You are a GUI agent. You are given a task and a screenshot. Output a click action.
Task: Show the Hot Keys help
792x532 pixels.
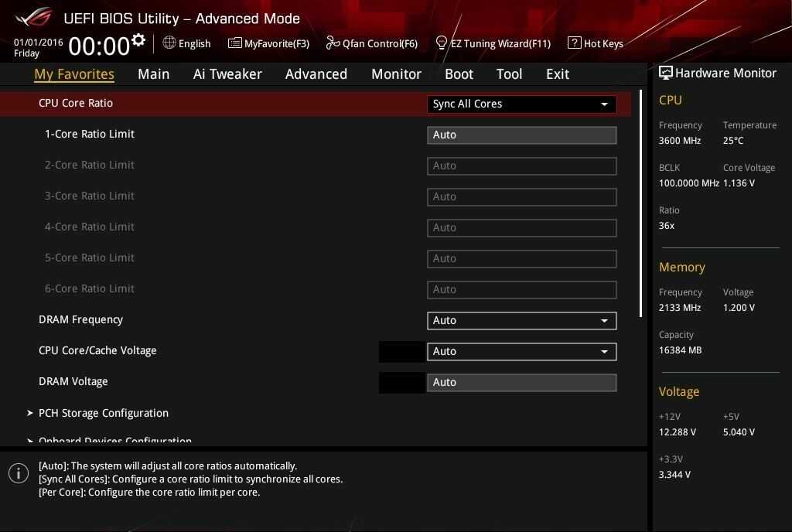(595, 43)
